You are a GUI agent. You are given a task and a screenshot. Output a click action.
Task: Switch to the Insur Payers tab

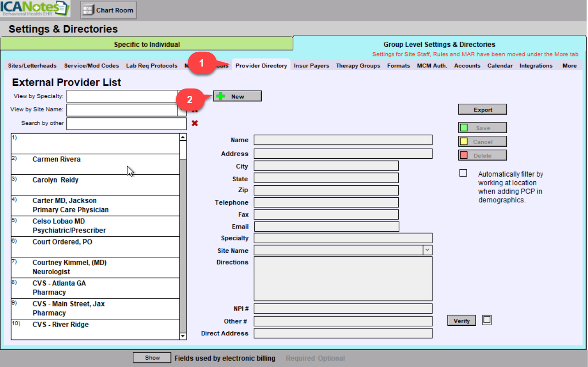pyautogui.click(x=311, y=66)
